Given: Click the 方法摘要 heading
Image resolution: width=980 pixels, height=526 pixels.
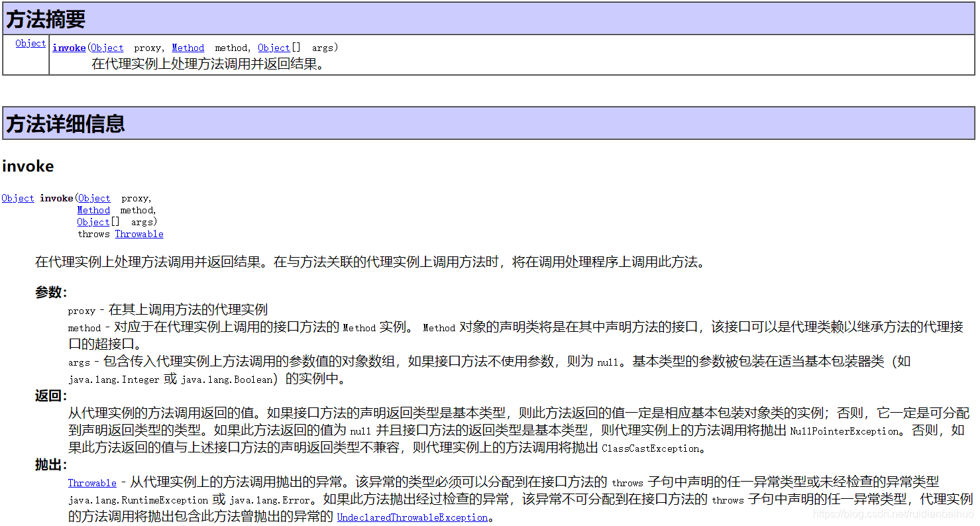Looking at the screenshot, I should [46, 19].
